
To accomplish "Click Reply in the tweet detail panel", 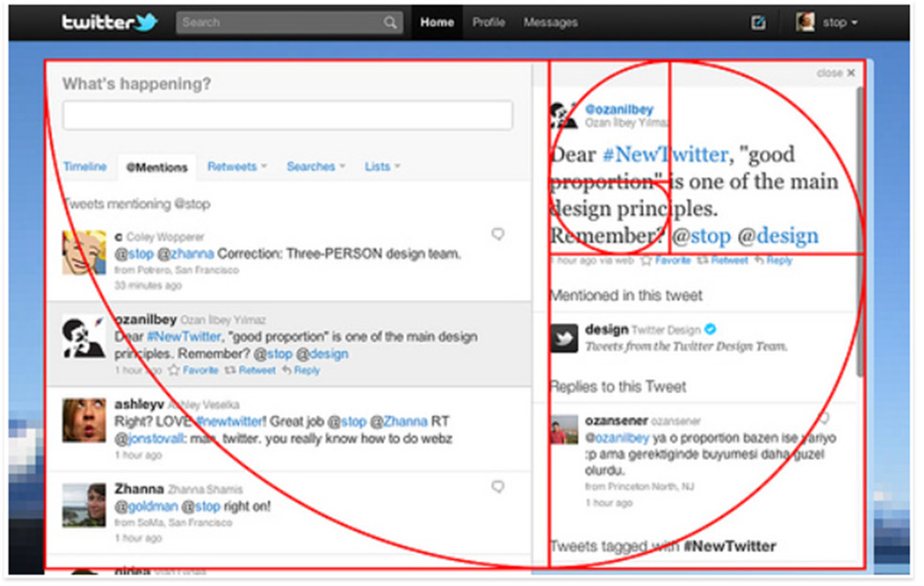I will pos(774,260).
